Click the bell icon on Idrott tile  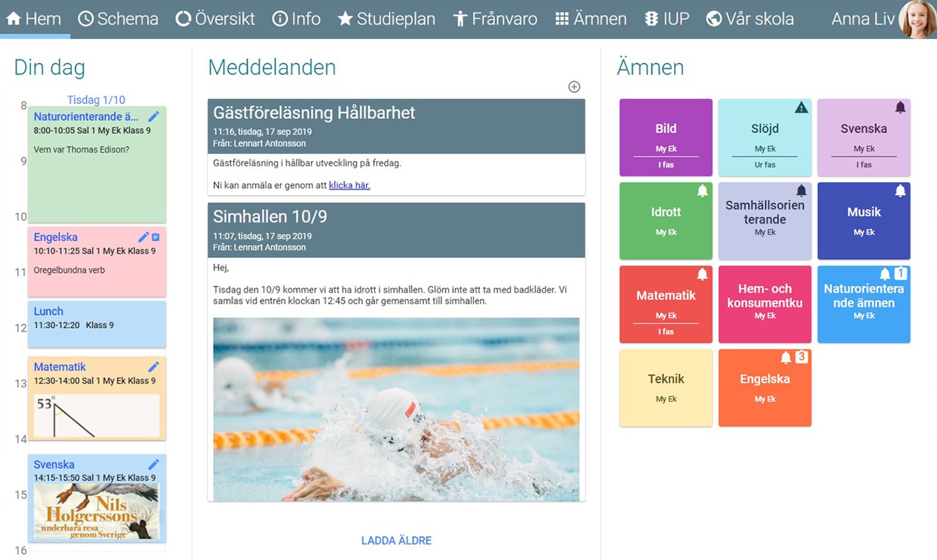pyautogui.click(x=702, y=191)
